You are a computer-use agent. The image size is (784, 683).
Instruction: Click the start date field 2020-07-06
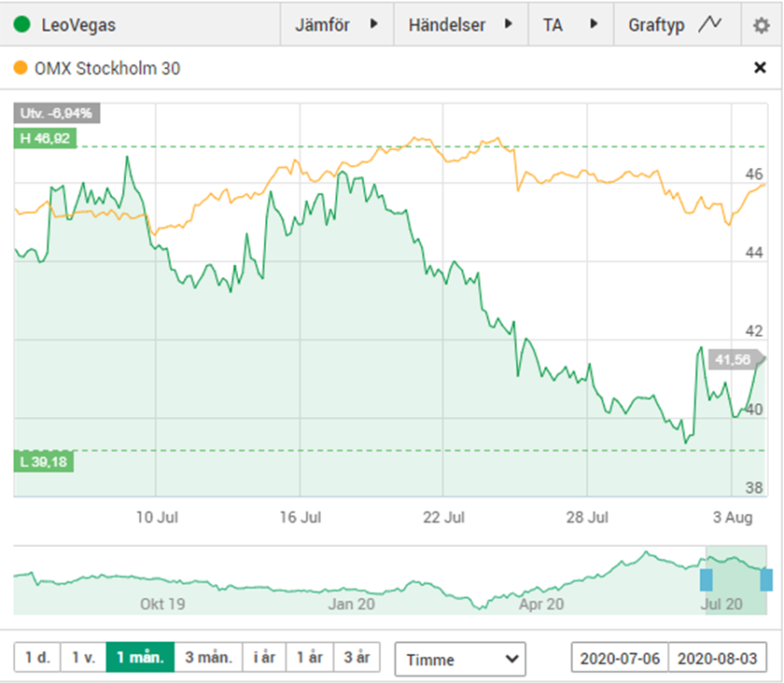point(620,658)
